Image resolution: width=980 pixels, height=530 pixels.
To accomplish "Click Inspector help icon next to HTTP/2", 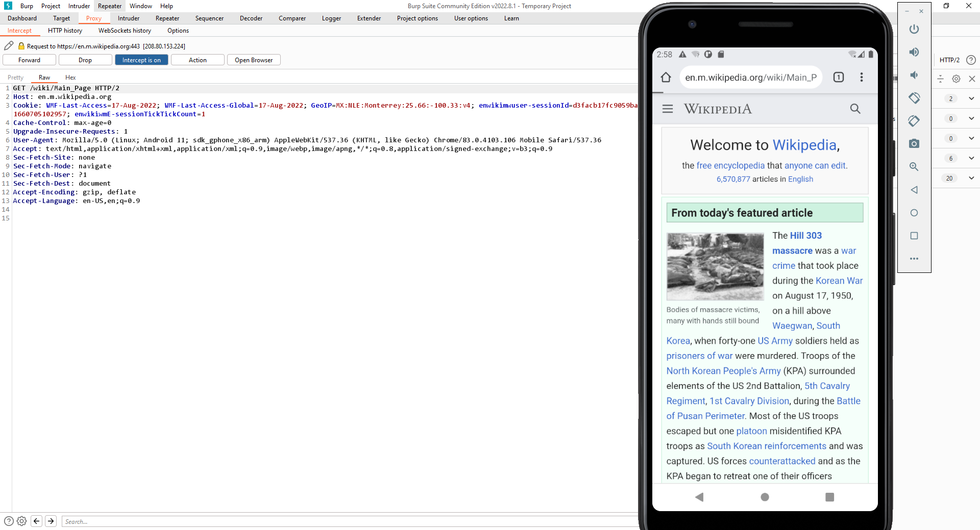I will tap(971, 60).
